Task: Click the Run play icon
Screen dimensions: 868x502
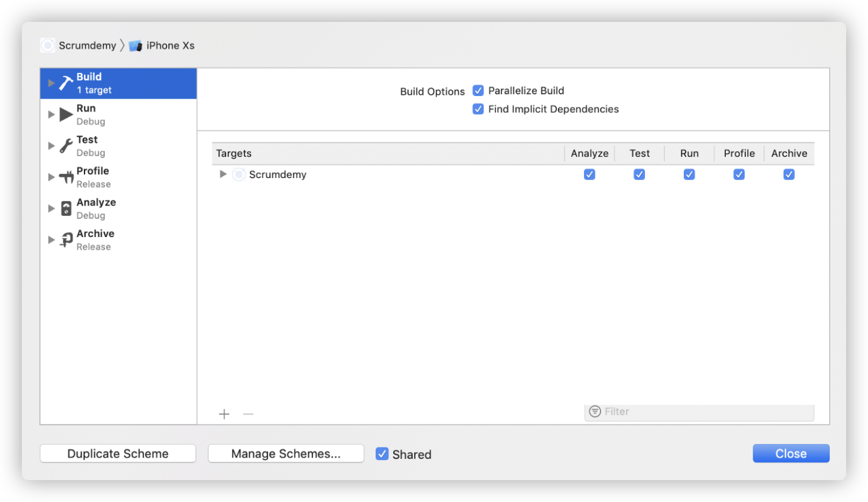Action: [66, 114]
